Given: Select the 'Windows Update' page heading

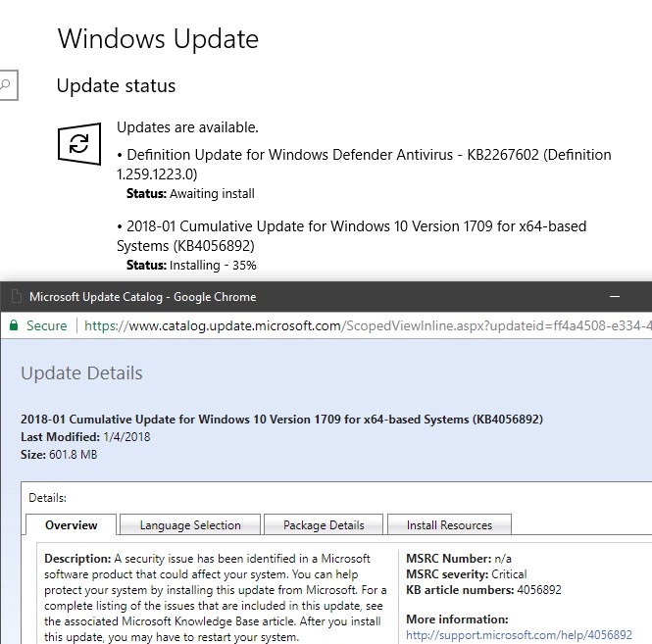Looking at the screenshot, I should click(158, 38).
